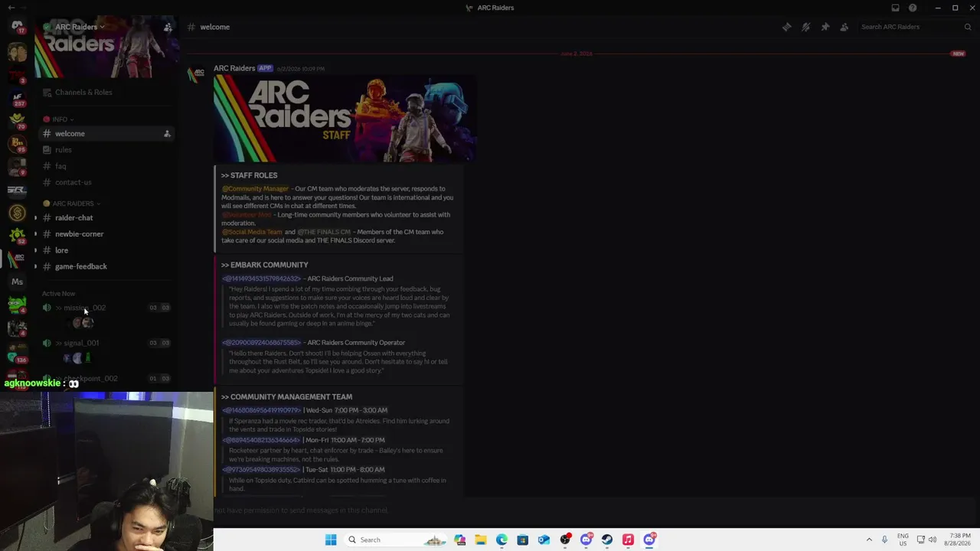Jump to the NEW messages marker
The width and height of the screenshot is (980, 551).
[x=958, y=54]
